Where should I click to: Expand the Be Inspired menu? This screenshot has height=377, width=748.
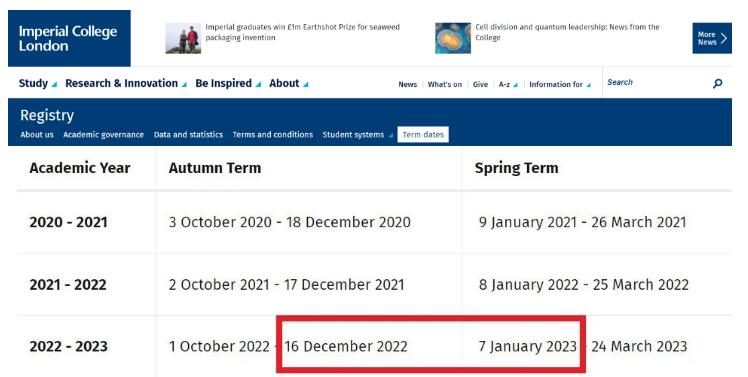tap(228, 84)
